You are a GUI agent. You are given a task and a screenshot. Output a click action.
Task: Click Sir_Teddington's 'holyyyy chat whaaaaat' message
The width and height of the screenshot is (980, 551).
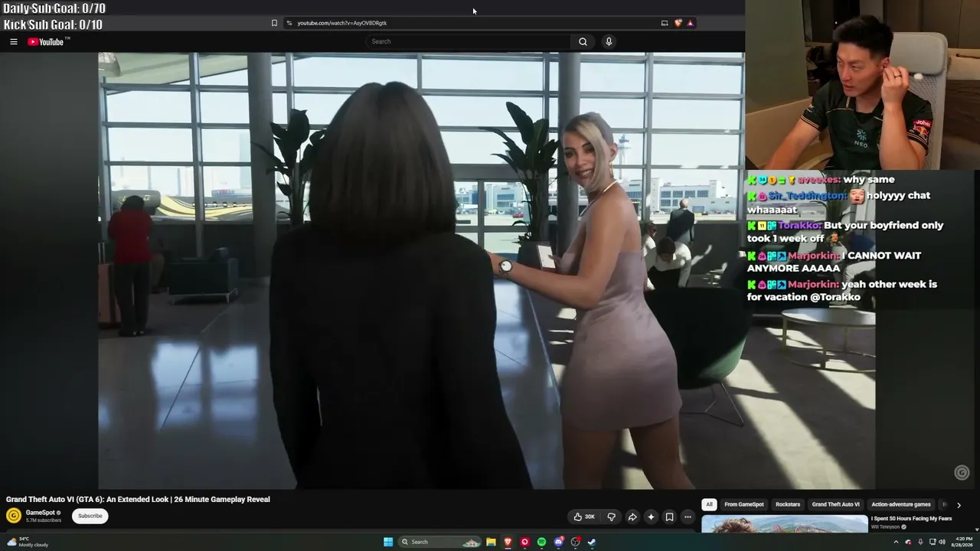839,202
